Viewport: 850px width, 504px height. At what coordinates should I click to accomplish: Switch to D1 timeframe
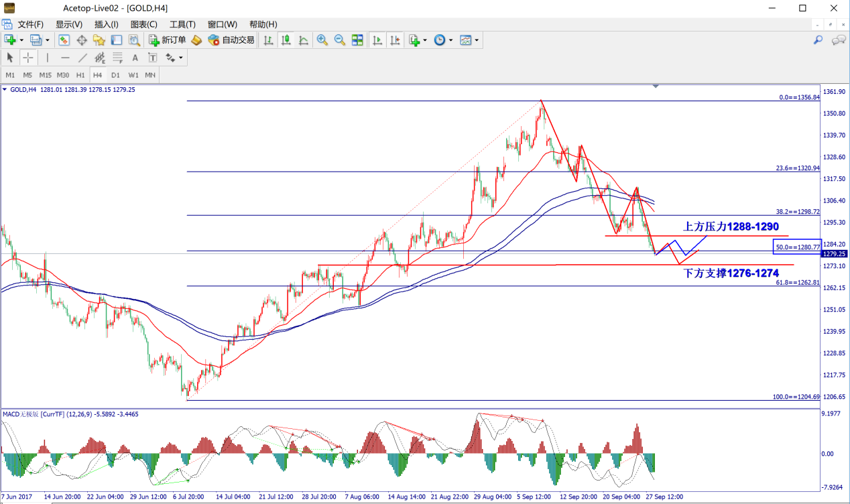pos(115,75)
